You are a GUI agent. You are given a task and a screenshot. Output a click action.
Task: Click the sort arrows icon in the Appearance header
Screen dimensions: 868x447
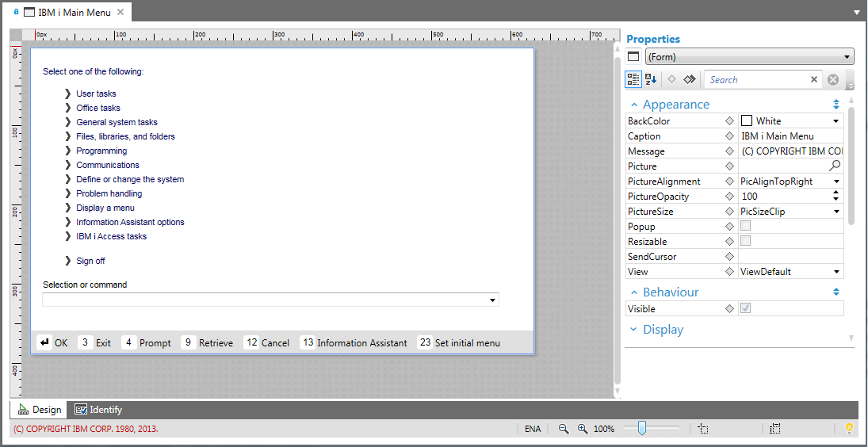[x=836, y=104]
